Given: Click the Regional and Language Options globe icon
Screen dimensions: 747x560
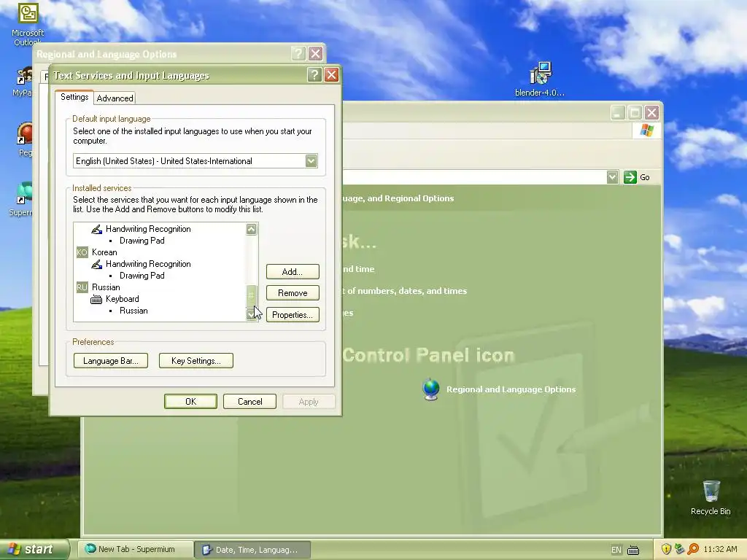Looking at the screenshot, I should [431, 389].
